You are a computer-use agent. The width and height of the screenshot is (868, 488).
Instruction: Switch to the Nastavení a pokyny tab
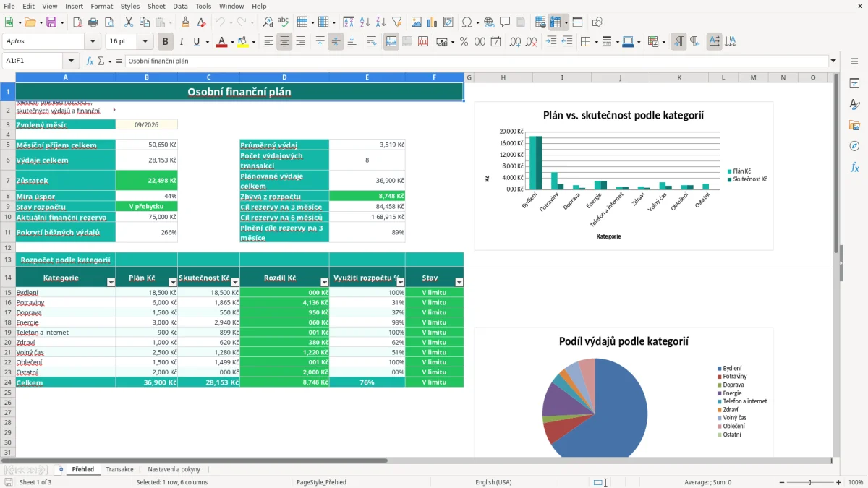174,469
